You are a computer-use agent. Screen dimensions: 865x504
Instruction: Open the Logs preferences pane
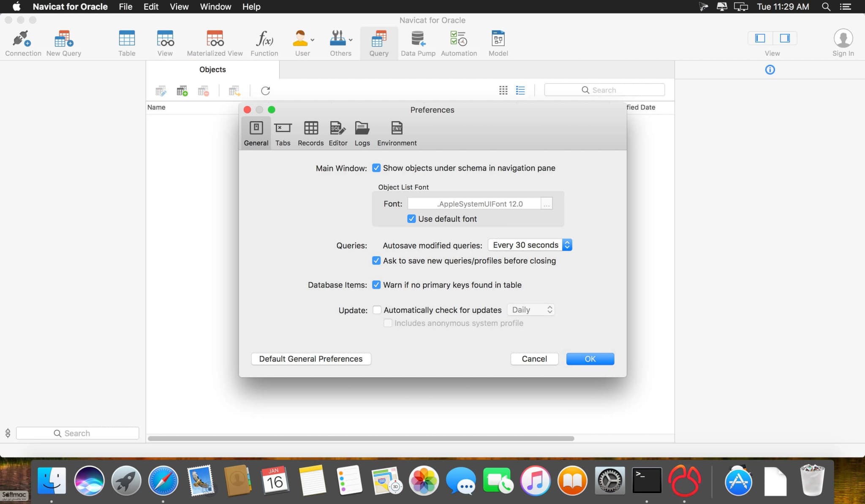coord(362,133)
